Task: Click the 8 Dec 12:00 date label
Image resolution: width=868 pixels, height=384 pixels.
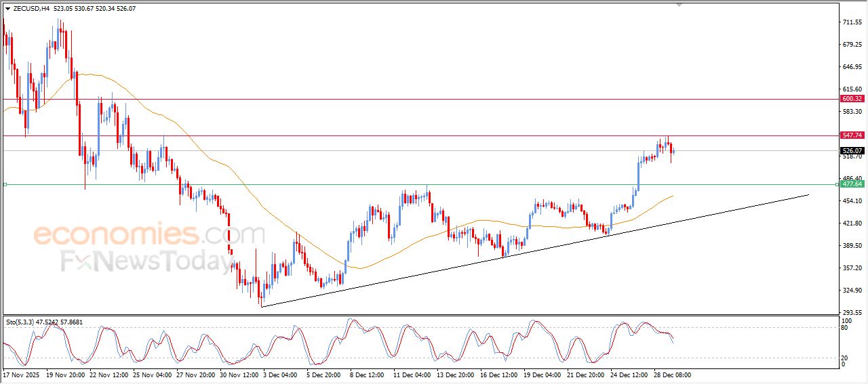Action: click(x=368, y=375)
